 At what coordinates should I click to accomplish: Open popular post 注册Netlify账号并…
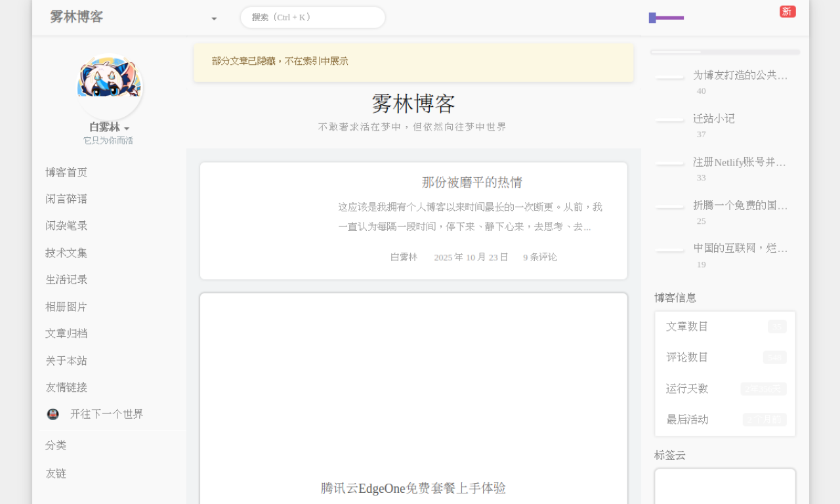739,162
